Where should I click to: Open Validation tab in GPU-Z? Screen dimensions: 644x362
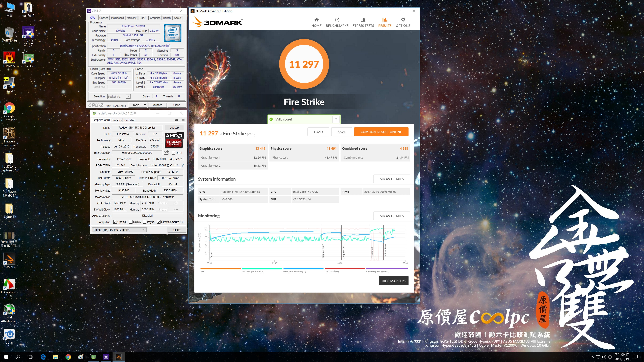(129, 120)
